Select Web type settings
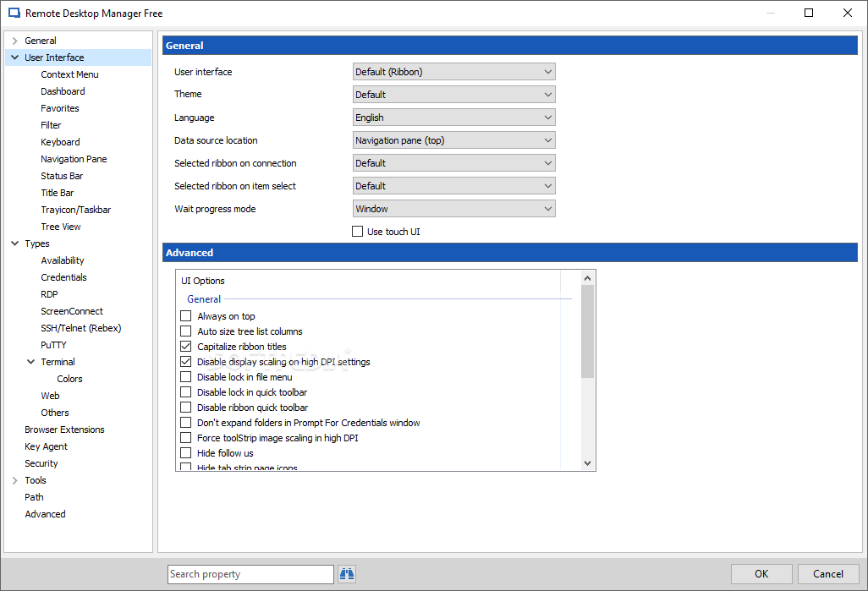The image size is (868, 591). pyautogui.click(x=50, y=396)
